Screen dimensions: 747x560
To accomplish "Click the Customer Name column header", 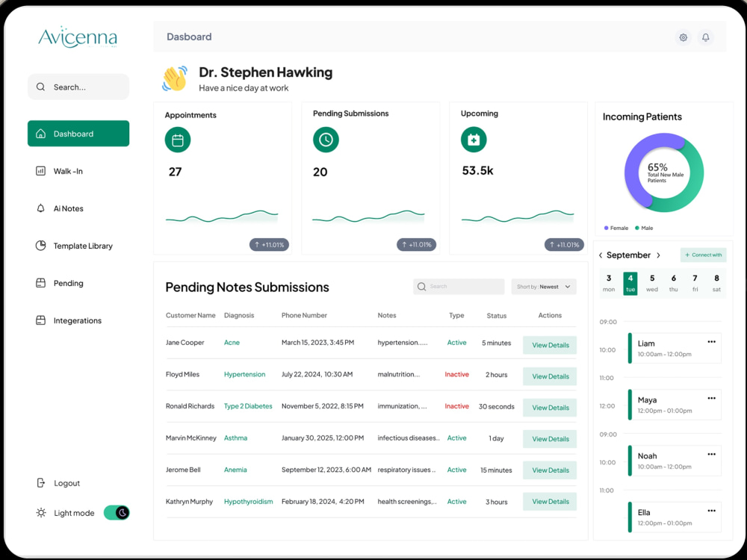I will [190, 315].
